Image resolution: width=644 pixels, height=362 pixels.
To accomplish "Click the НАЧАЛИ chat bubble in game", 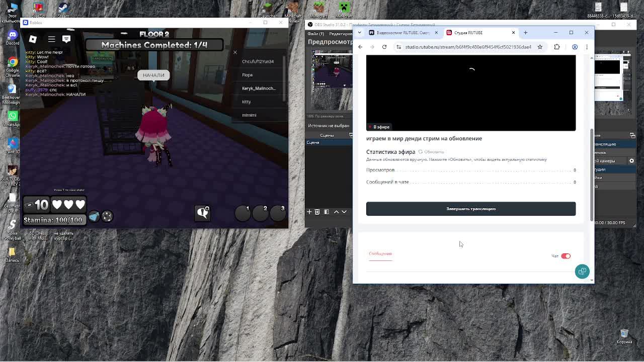I will point(153,75).
